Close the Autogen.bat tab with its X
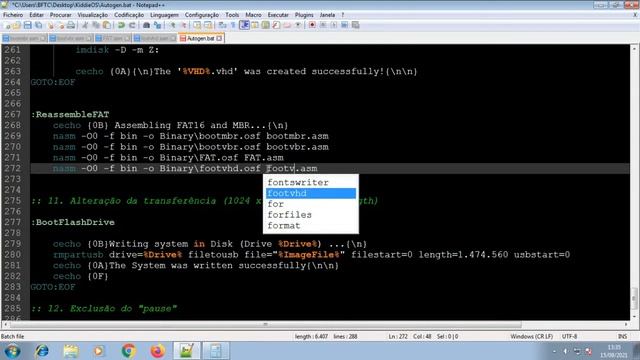Image resolution: width=640 pixels, height=360 pixels. click(220, 38)
